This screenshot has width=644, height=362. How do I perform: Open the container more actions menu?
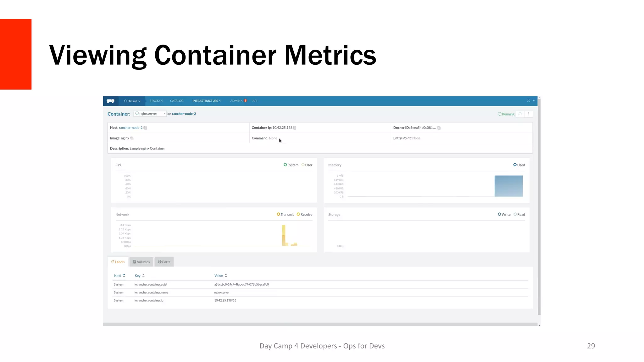coord(529,114)
